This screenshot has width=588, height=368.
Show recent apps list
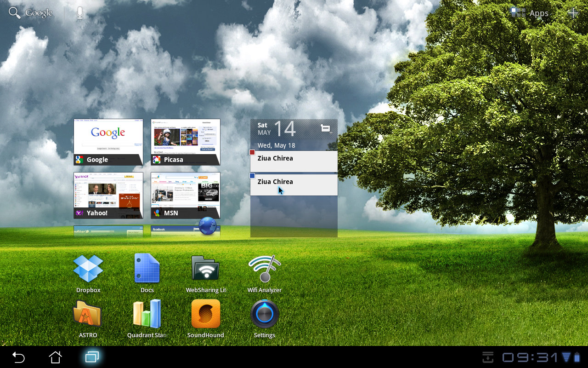(92, 357)
